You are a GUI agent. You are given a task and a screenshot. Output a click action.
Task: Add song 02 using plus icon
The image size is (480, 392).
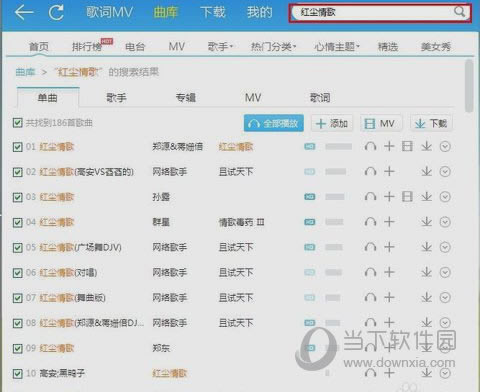[x=389, y=172]
